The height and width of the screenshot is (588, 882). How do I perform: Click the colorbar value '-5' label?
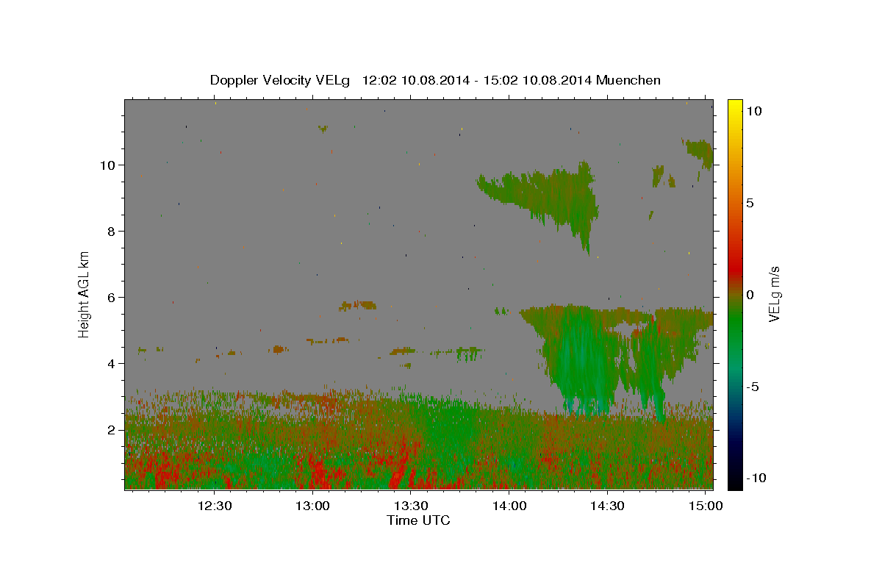pyautogui.click(x=752, y=386)
